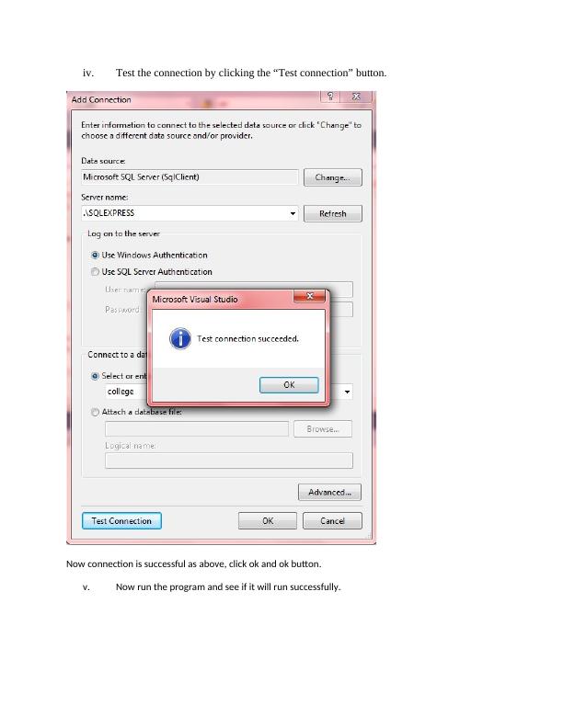Open the database name dropdown arrow
This screenshot has width=563, height=728.
(x=347, y=392)
